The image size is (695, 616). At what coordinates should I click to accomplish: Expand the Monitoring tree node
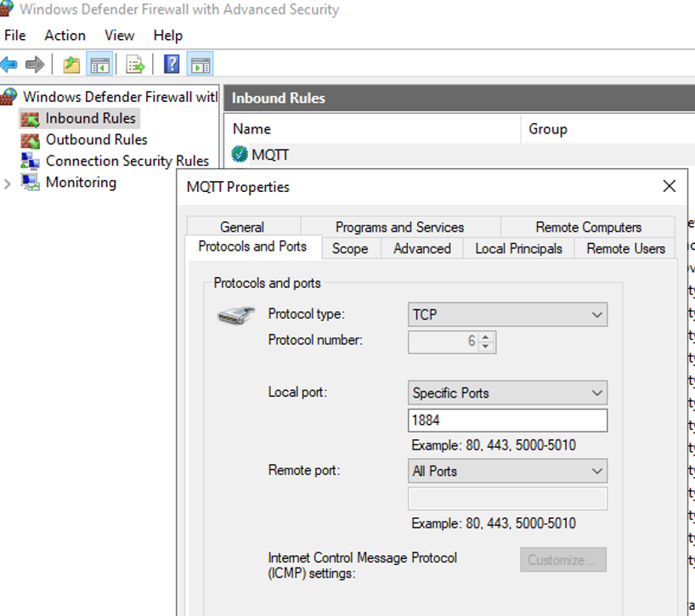pyautogui.click(x=7, y=184)
